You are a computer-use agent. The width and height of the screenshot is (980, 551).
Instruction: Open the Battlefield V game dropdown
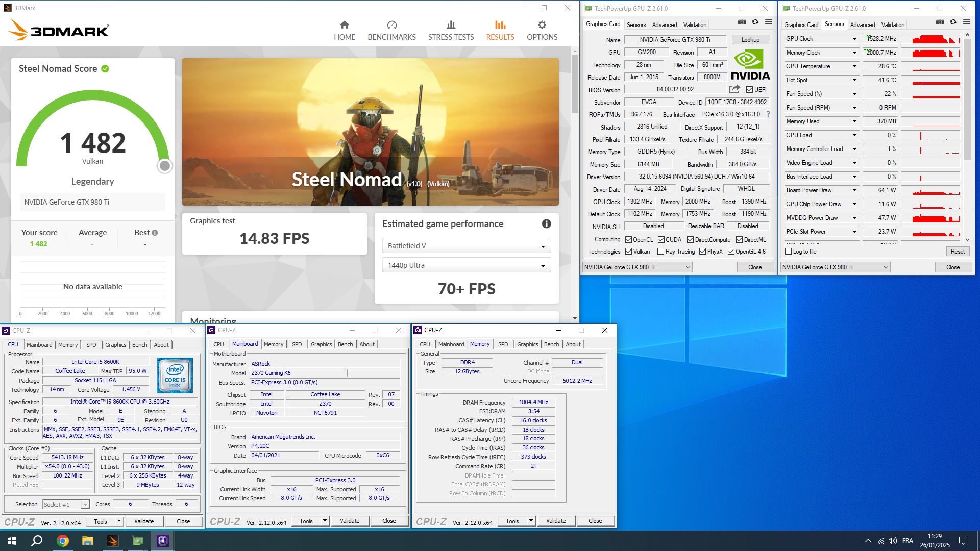[467, 246]
